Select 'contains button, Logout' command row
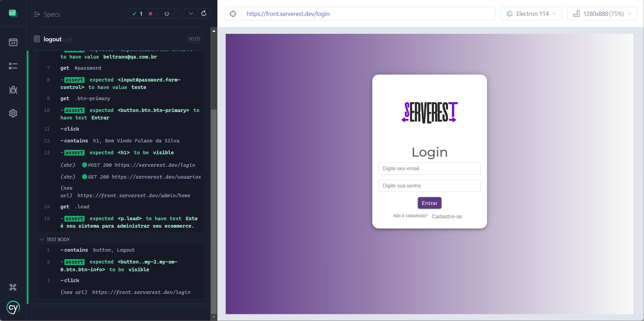 pyautogui.click(x=121, y=250)
